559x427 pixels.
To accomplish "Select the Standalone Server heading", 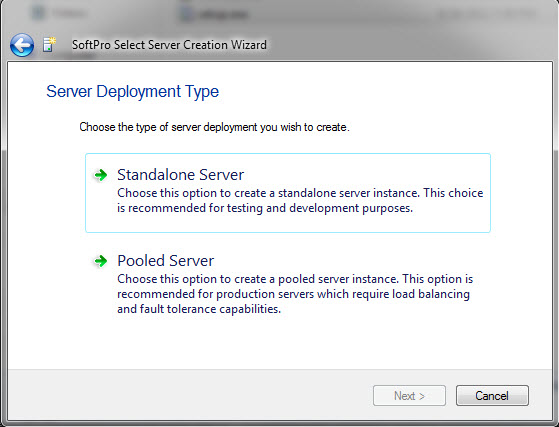I will [x=180, y=175].
